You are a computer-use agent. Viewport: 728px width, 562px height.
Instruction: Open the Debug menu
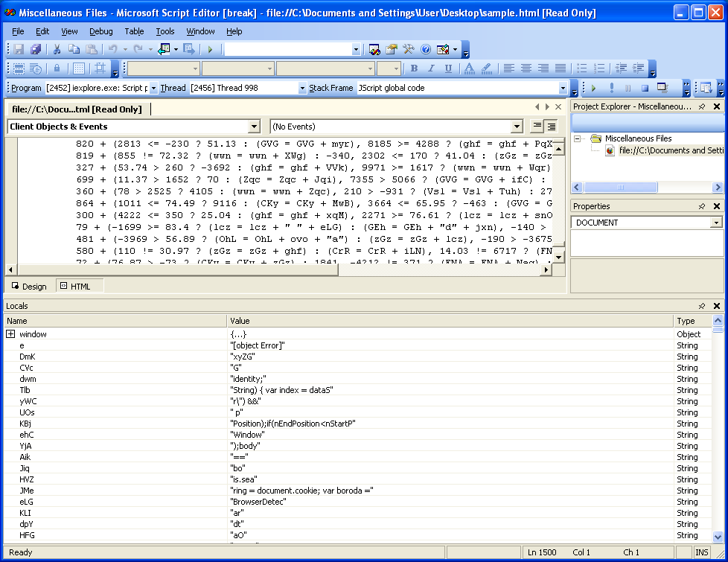coord(101,31)
